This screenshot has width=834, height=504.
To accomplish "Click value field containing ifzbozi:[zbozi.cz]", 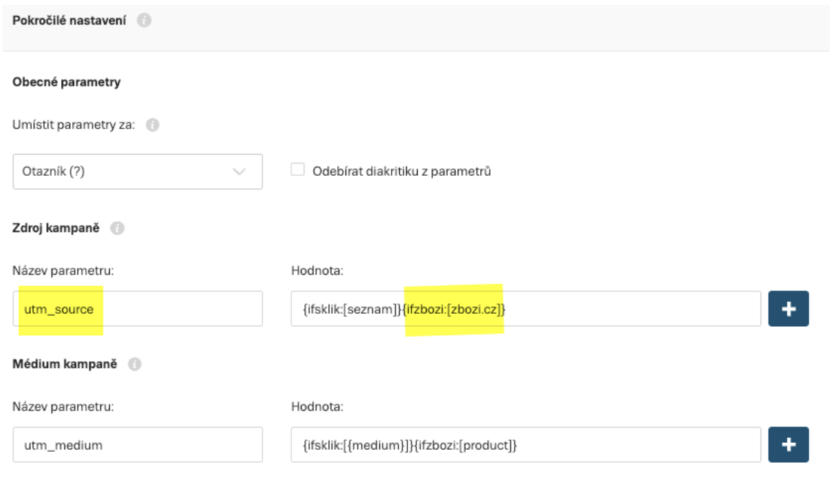I will click(526, 309).
